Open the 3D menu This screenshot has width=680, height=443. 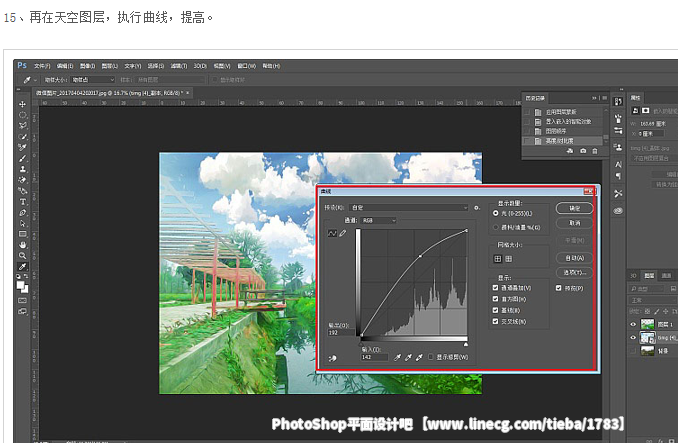click(x=199, y=66)
